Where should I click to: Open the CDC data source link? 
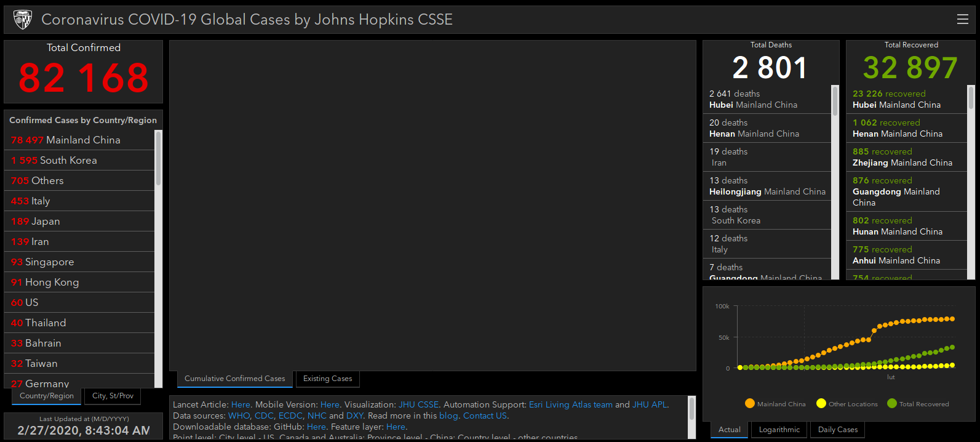click(x=264, y=416)
